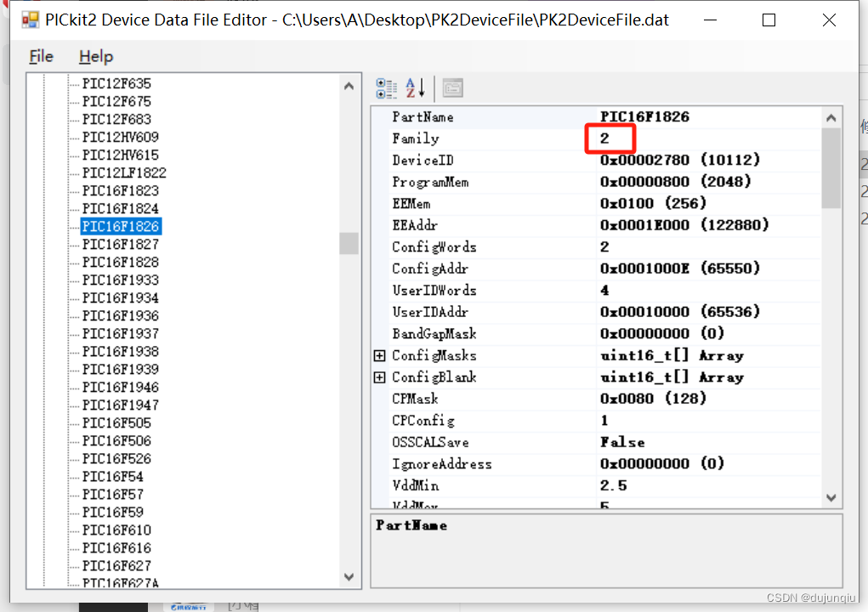Edit the ConfigWords value
868x612 pixels.
pyautogui.click(x=708, y=246)
